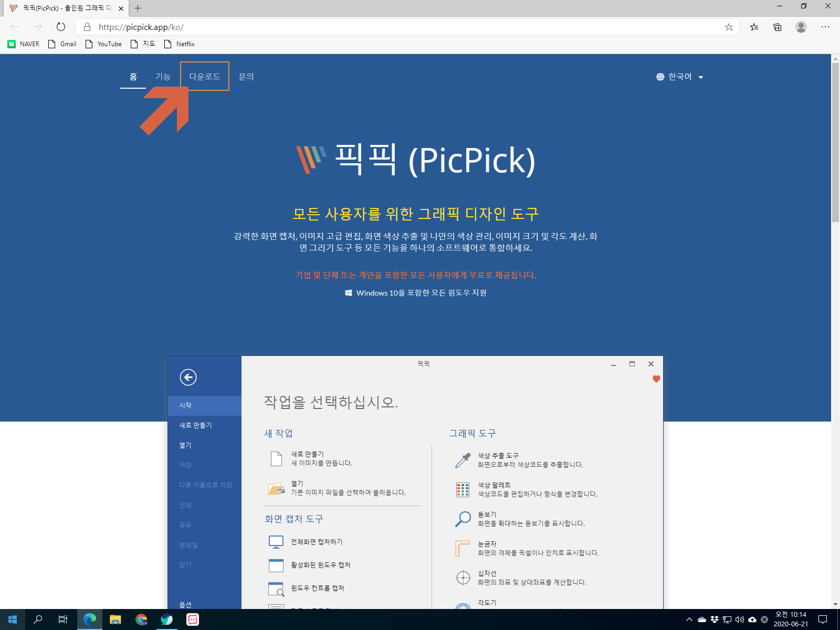Click the taskbar clock showing 10:14
Screen dimensions: 840x630
pos(791,619)
